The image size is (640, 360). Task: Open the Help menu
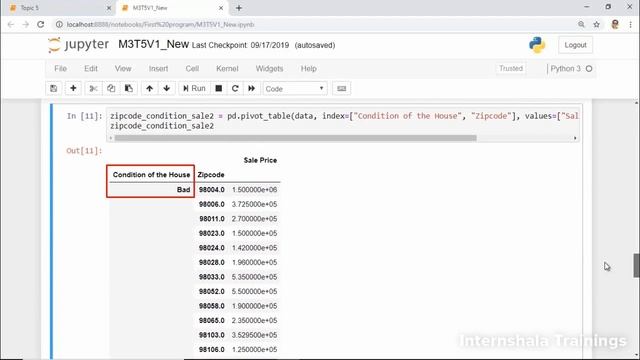pos(309,69)
